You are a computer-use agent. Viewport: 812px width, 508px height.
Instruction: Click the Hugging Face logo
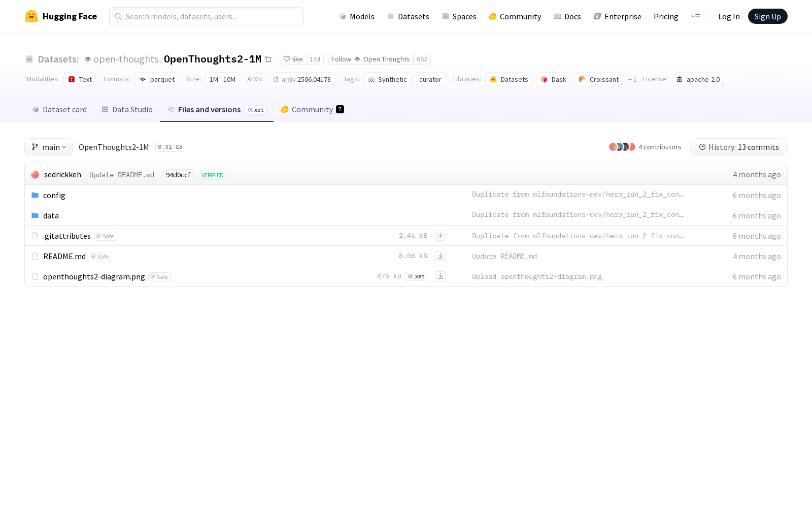click(x=61, y=16)
